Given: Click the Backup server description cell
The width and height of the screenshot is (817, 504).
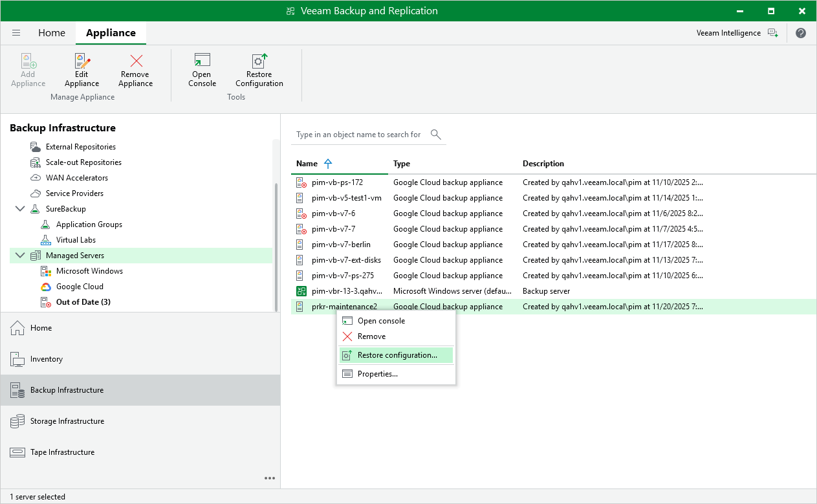Looking at the screenshot, I should [x=546, y=291].
